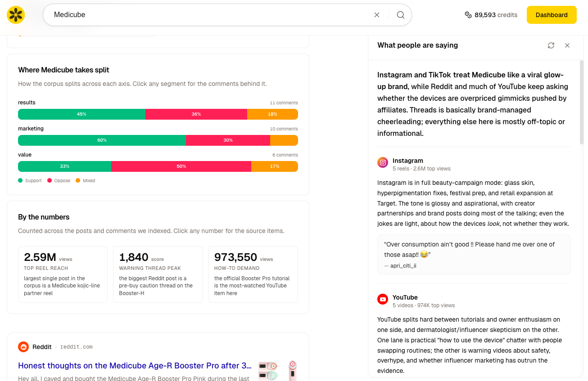This screenshot has height=381, width=588.
Task: Click the YouTube logo icon
Action: (383, 299)
